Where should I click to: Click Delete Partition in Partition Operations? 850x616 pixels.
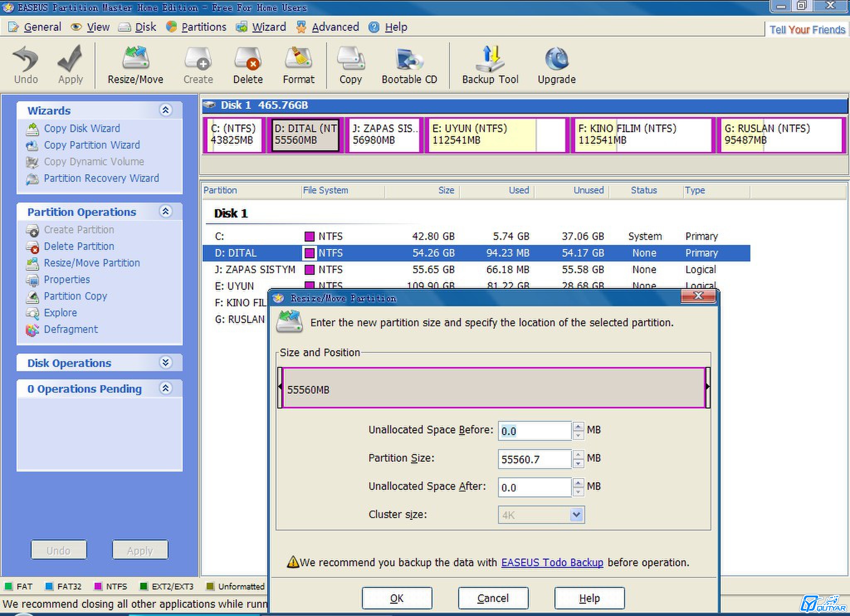click(78, 246)
